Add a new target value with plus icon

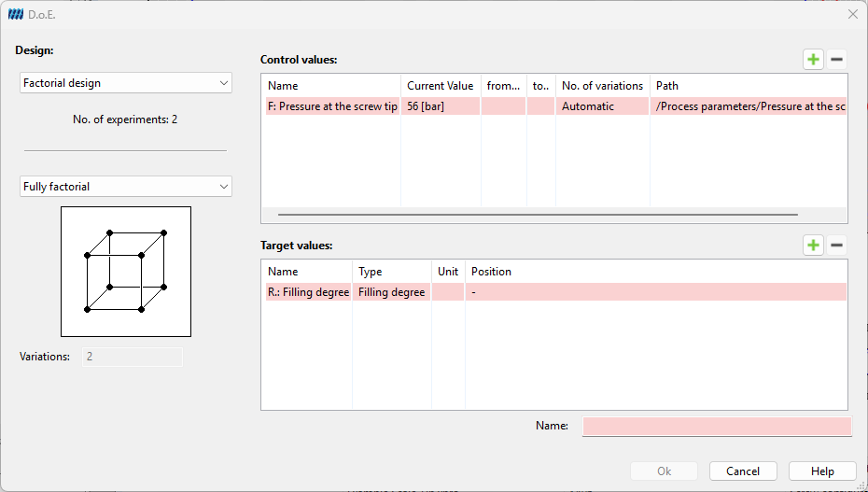813,246
